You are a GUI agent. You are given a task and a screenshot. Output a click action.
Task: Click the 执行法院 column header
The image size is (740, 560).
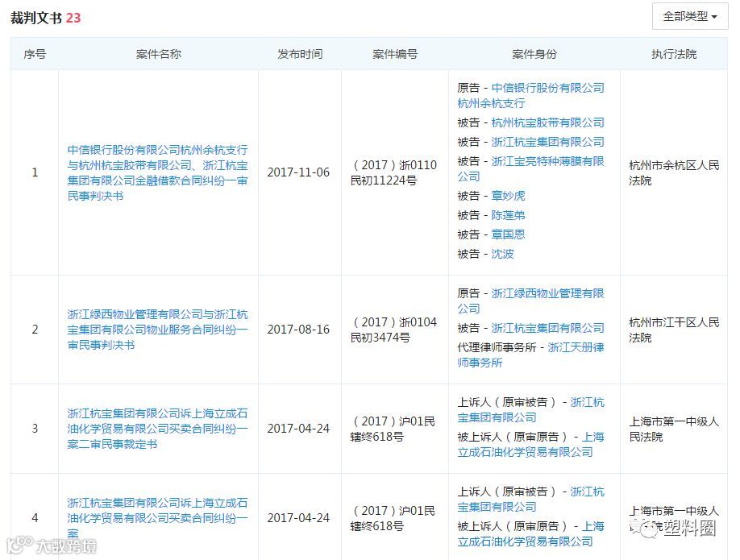[674, 54]
